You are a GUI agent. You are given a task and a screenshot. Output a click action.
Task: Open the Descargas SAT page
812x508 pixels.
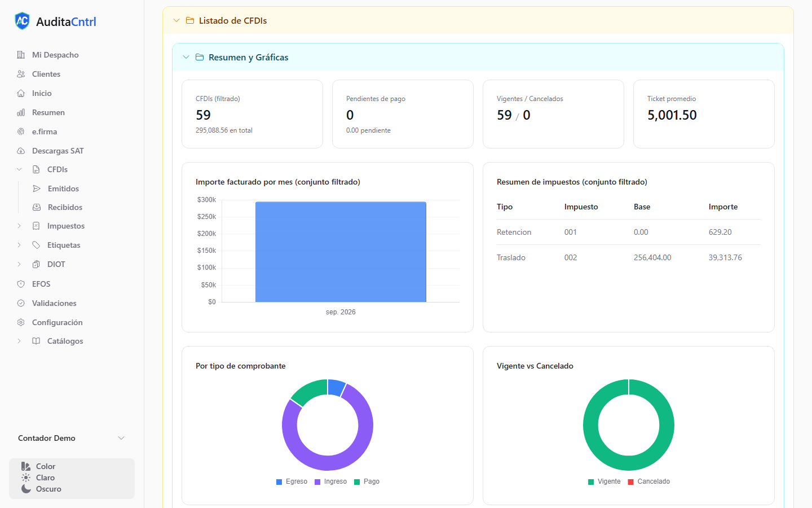58,151
